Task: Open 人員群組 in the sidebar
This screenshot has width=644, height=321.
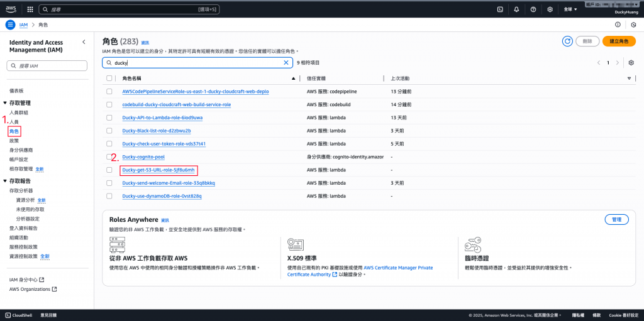Action: (x=19, y=112)
